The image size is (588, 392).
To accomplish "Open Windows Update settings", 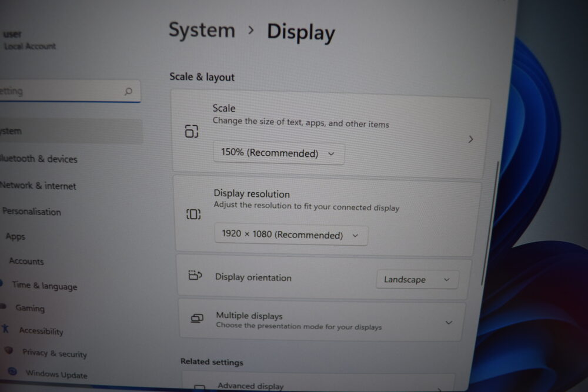I will 56,374.
